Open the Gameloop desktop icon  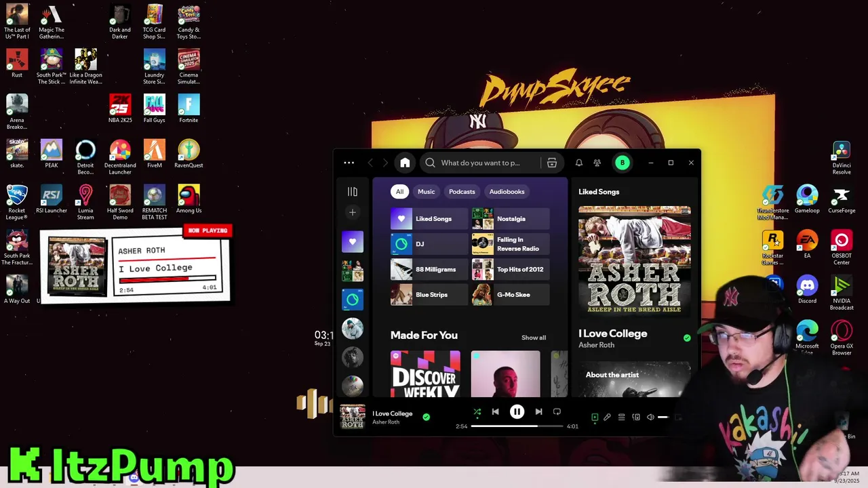(807, 199)
